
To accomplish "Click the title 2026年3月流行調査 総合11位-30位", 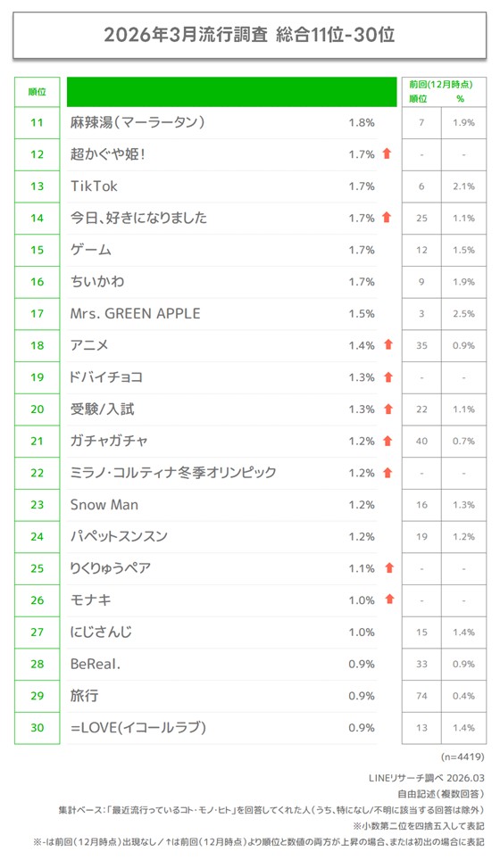I will pyautogui.click(x=249, y=35).
